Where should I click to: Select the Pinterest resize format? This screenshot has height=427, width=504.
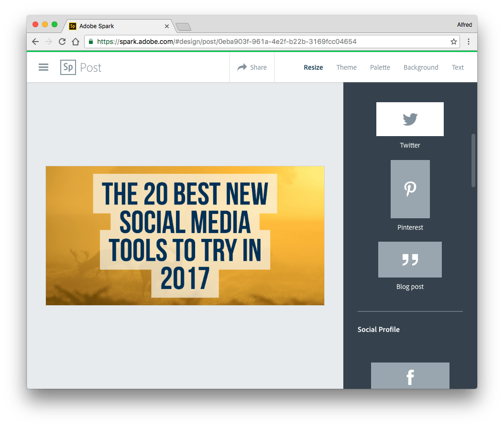[x=410, y=189]
